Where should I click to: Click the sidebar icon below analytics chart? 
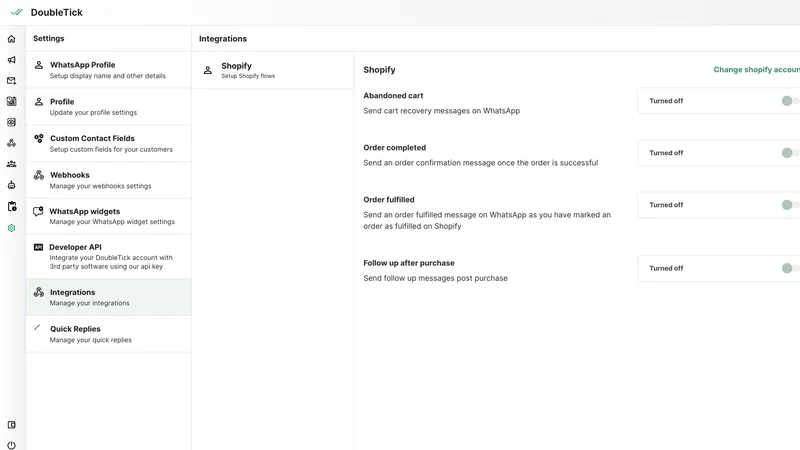[x=11, y=122]
